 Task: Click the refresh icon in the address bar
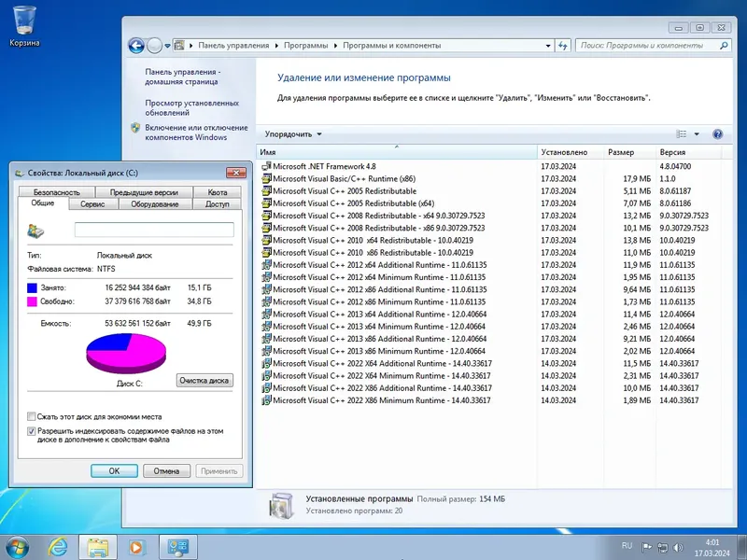pyautogui.click(x=562, y=45)
